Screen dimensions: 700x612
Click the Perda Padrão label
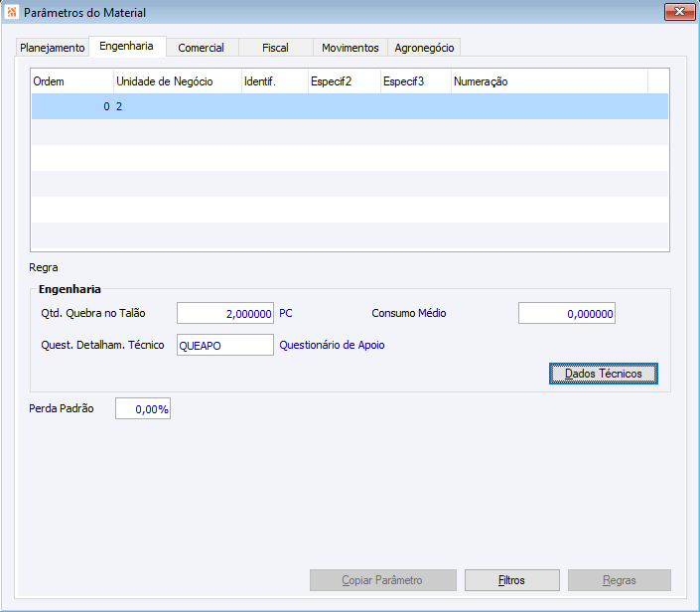click(x=62, y=408)
